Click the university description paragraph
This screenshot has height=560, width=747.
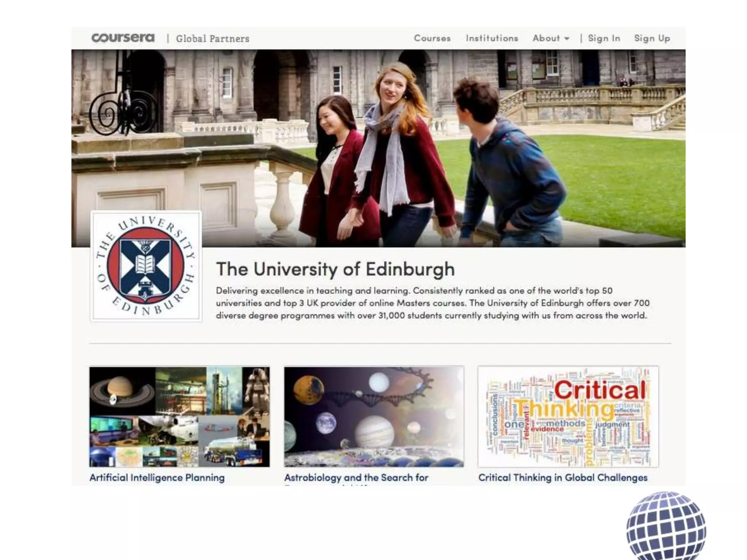tap(432, 303)
